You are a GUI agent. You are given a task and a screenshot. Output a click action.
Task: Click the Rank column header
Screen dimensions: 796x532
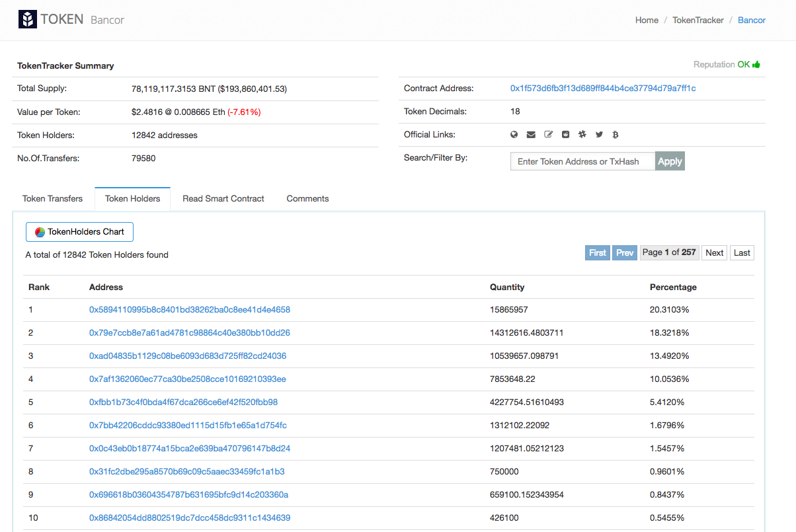pos(39,287)
